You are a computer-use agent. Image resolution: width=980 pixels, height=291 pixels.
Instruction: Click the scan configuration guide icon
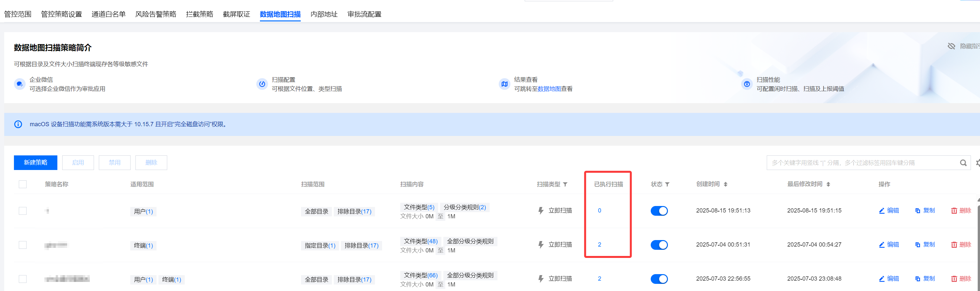coord(262,84)
